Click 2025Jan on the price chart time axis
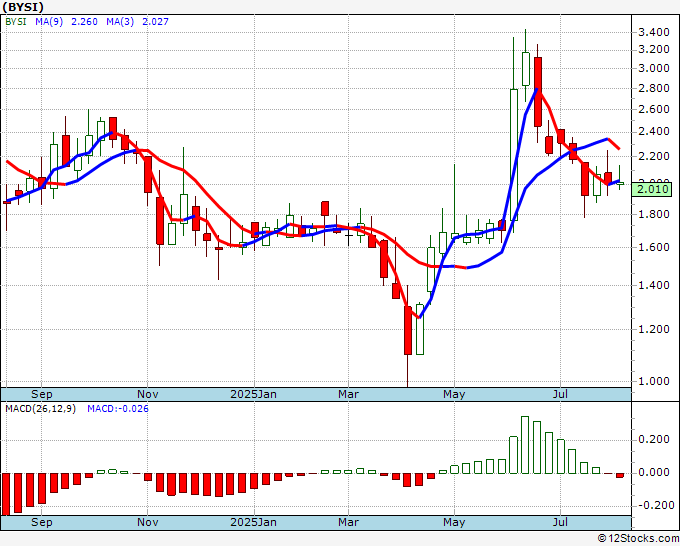The width and height of the screenshot is (680, 546). 253,394
